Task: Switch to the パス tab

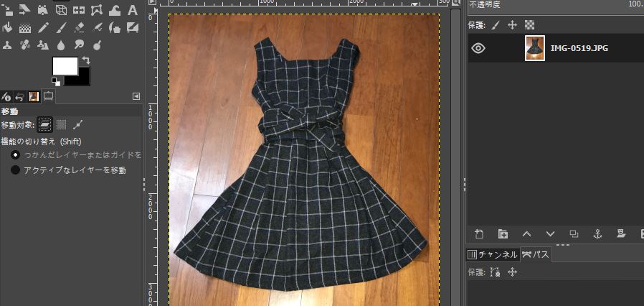Action: point(536,254)
